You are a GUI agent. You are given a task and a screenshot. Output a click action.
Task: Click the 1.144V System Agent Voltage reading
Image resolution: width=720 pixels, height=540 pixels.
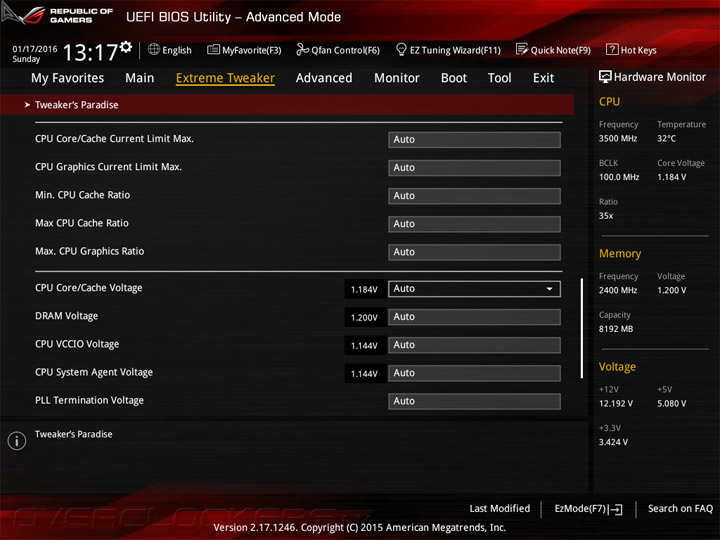(364, 374)
